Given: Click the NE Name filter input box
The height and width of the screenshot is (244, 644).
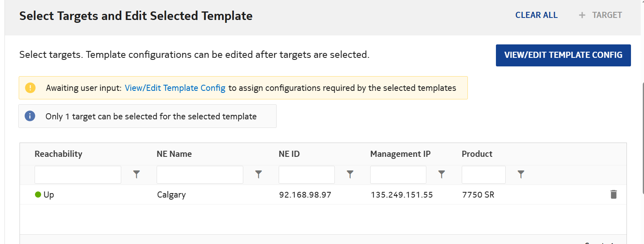Looking at the screenshot, I should tap(200, 175).
